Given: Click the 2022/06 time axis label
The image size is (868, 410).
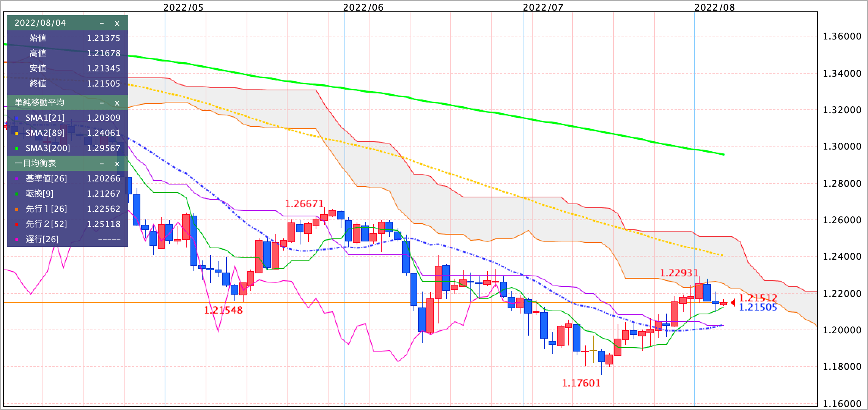Looking at the screenshot, I should point(363,7).
